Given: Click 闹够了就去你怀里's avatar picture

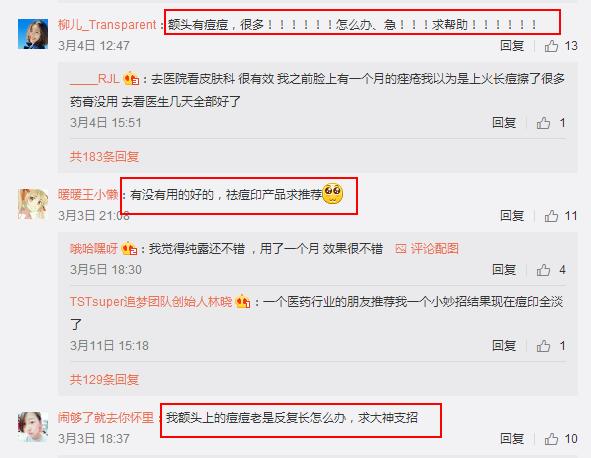Looking at the screenshot, I should [33, 427].
